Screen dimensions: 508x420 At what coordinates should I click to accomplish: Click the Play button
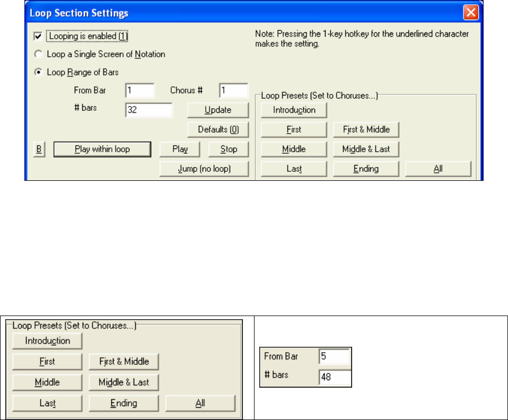coord(180,149)
